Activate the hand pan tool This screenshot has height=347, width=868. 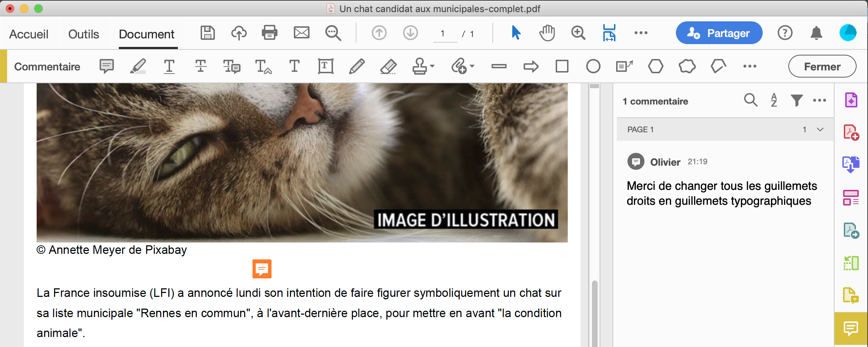pyautogui.click(x=547, y=33)
